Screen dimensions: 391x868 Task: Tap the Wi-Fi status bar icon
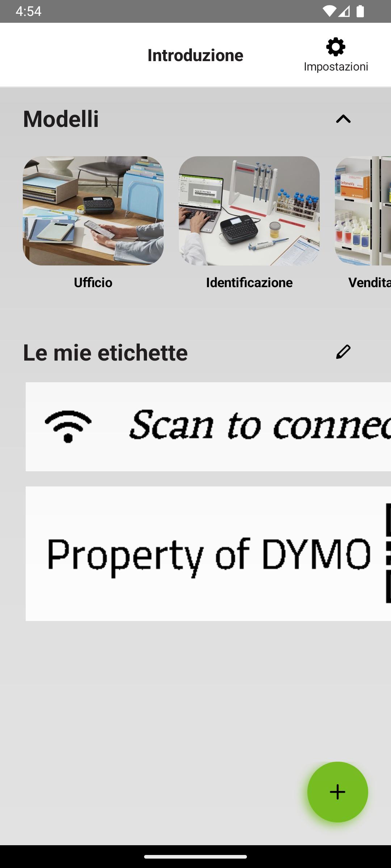(329, 11)
